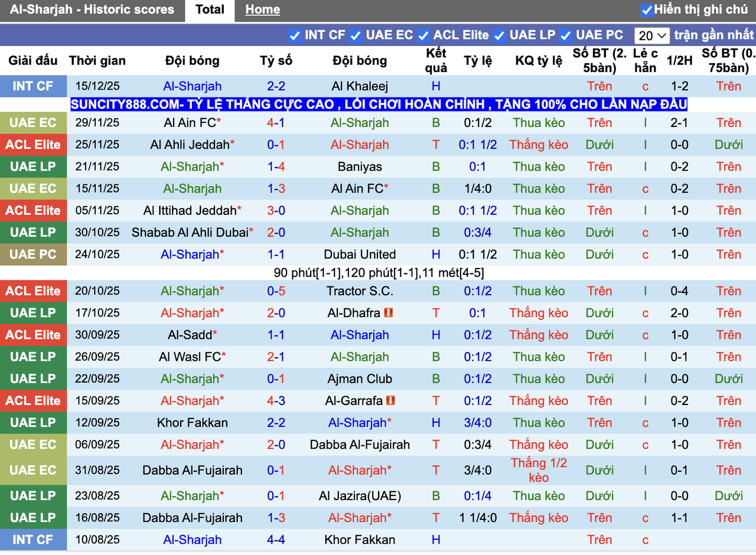Click INT CF badge on 15/12/25 row

click(x=33, y=86)
